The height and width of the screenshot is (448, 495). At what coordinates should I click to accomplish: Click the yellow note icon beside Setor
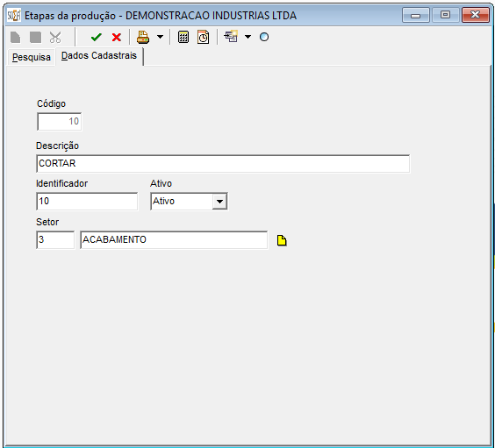282,240
